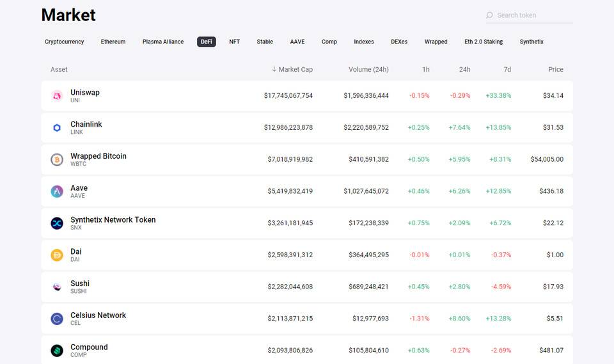The image size is (614, 364).
Task: Click the Aave token icon
Action: click(57, 191)
